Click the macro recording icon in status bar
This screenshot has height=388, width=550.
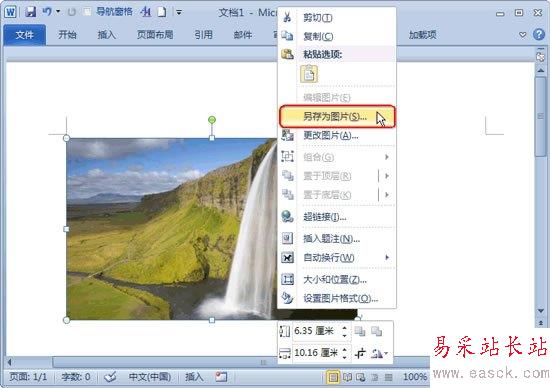221,377
